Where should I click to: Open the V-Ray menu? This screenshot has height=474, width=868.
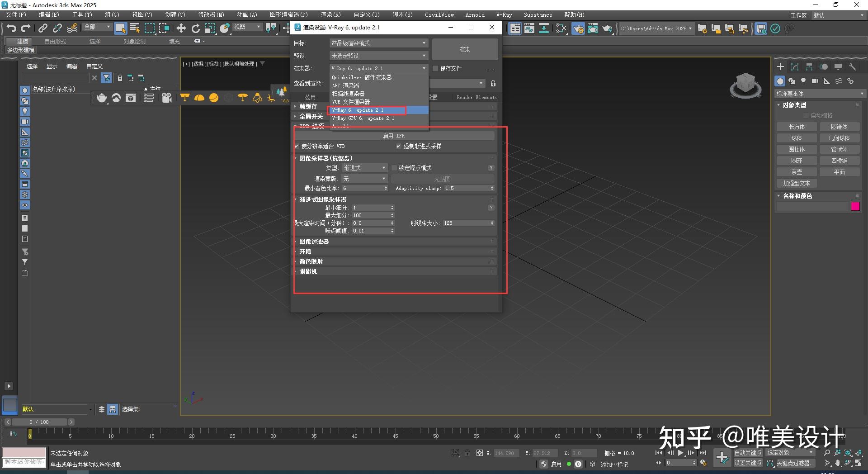coord(504,14)
